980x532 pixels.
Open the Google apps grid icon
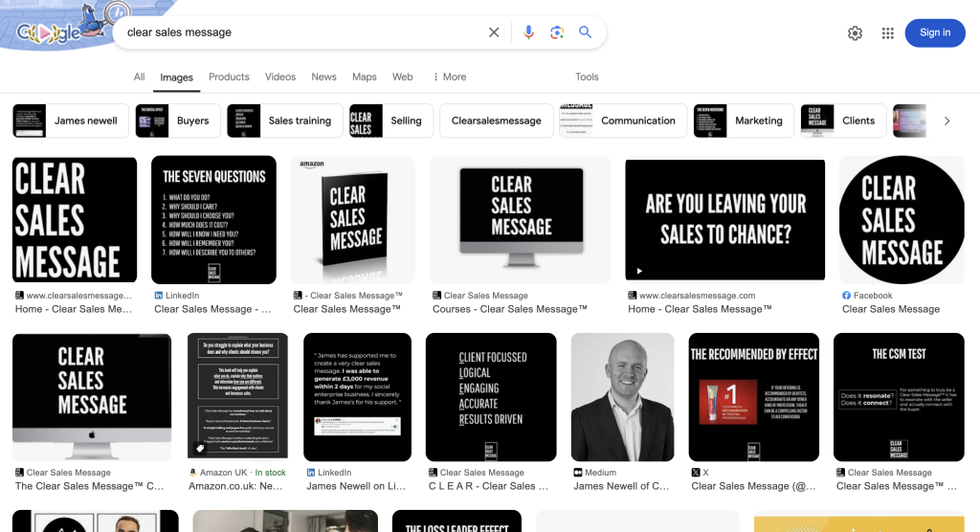pos(888,33)
